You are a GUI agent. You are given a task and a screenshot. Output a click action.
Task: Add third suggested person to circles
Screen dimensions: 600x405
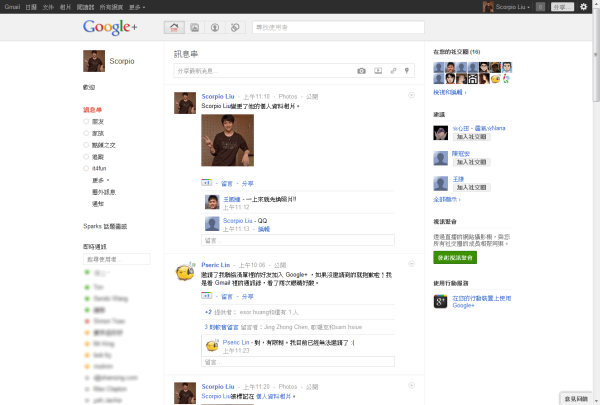tap(471, 188)
